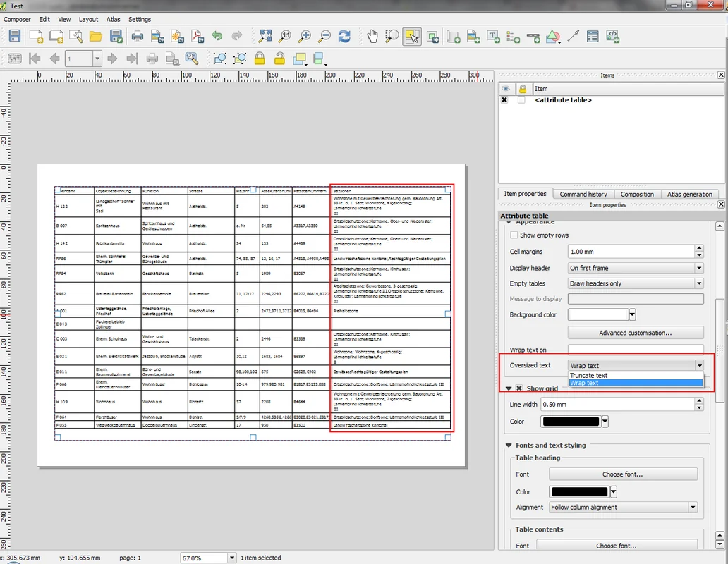728x564 pixels.
Task: Click the Add new label icon
Action: pos(494,36)
